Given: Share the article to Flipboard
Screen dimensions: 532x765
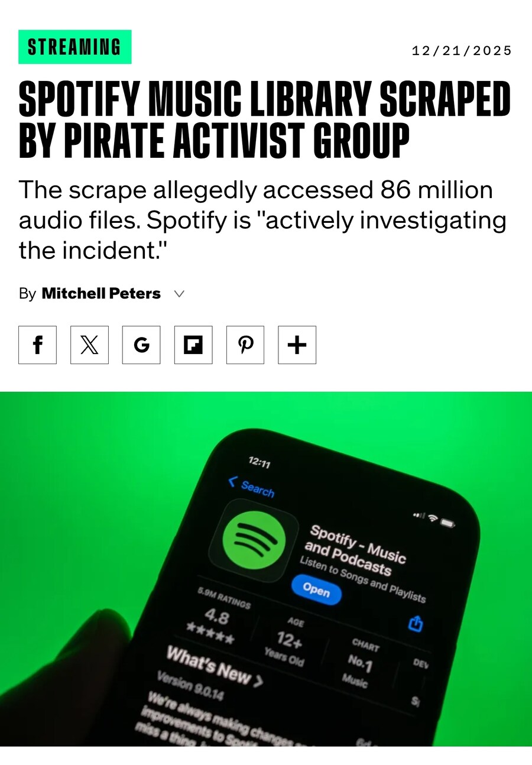Looking at the screenshot, I should 193,345.
